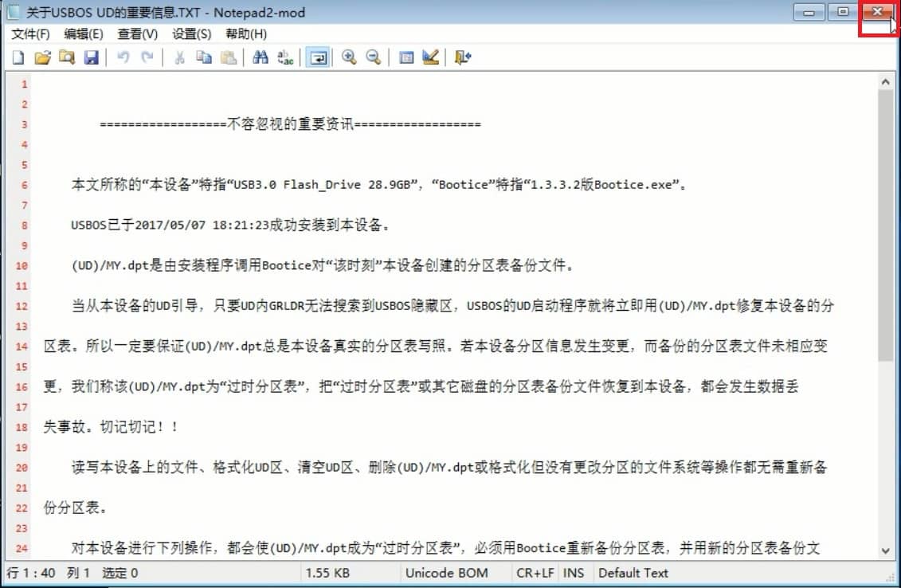Image resolution: width=901 pixels, height=588 pixels.
Task: Open the scheme selection toolbar icon
Action: [406, 57]
